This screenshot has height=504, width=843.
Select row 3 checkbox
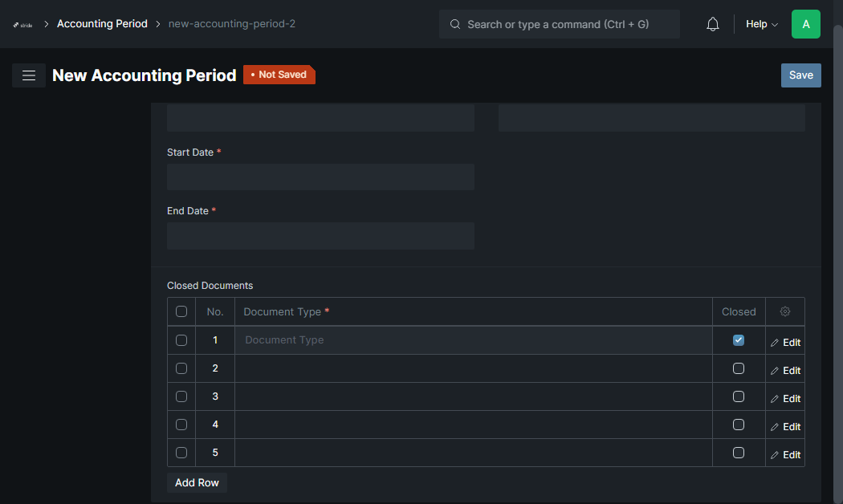(x=181, y=396)
